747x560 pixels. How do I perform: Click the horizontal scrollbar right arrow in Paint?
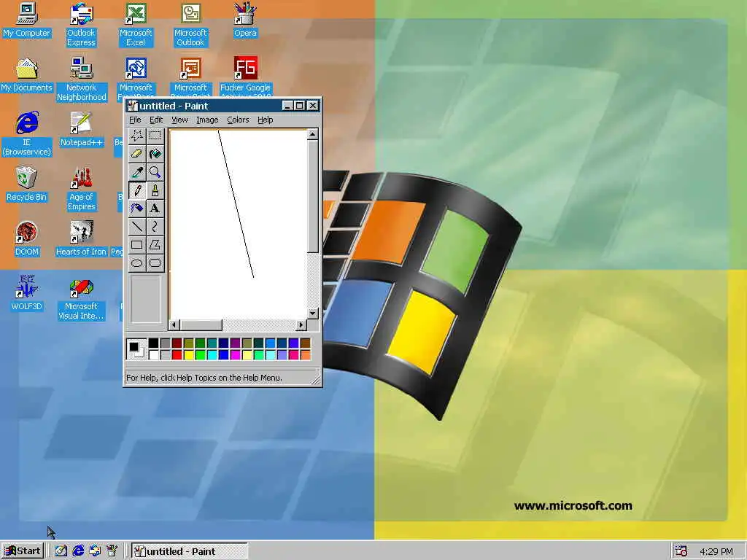click(301, 324)
